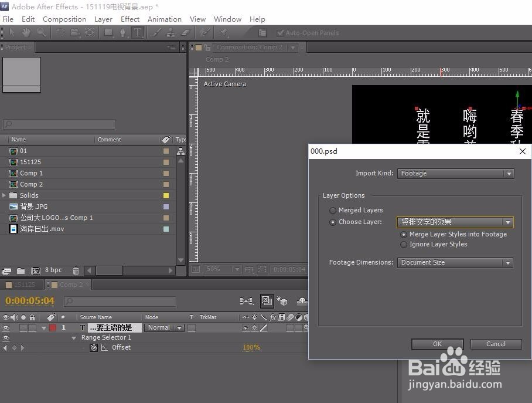Open the viewer magnification 50% dropdown
The width and height of the screenshot is (532, 403).
coord(222,269)
